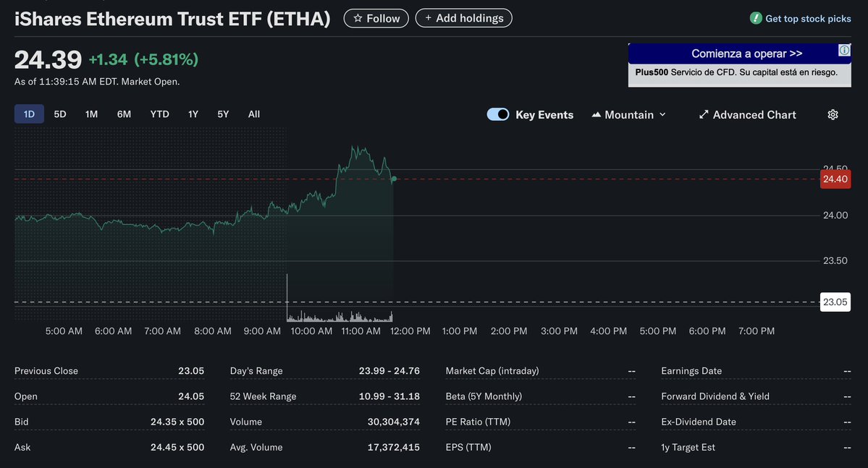Click the red 24.40 current price label

point(835,179)
